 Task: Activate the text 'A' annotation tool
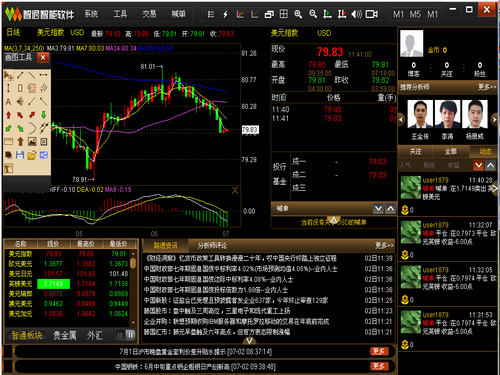click(x=9, y=102)
